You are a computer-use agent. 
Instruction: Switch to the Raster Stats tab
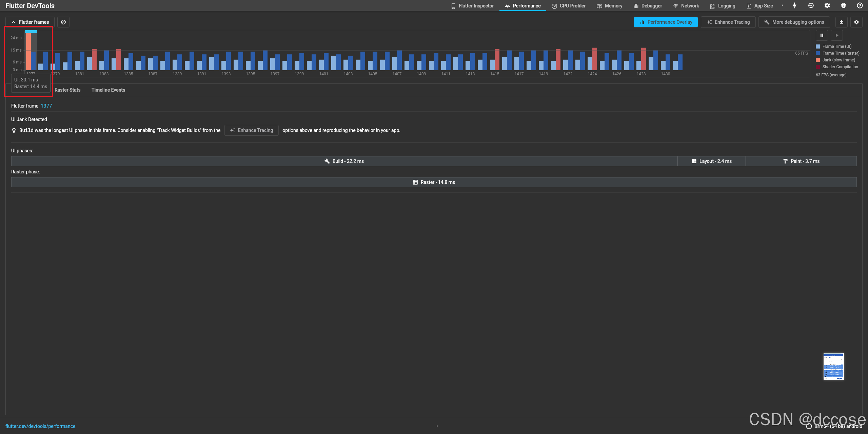click(x=67, y=90)
